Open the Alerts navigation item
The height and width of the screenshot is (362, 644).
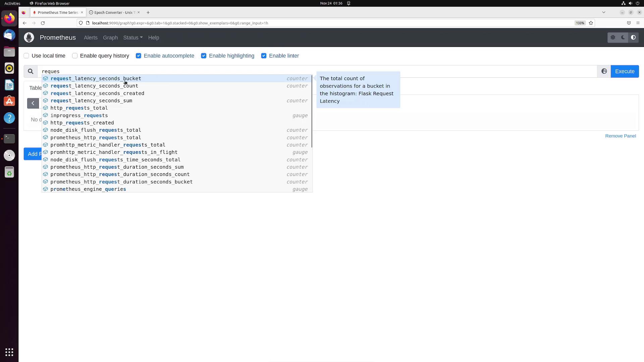point(91,38)
